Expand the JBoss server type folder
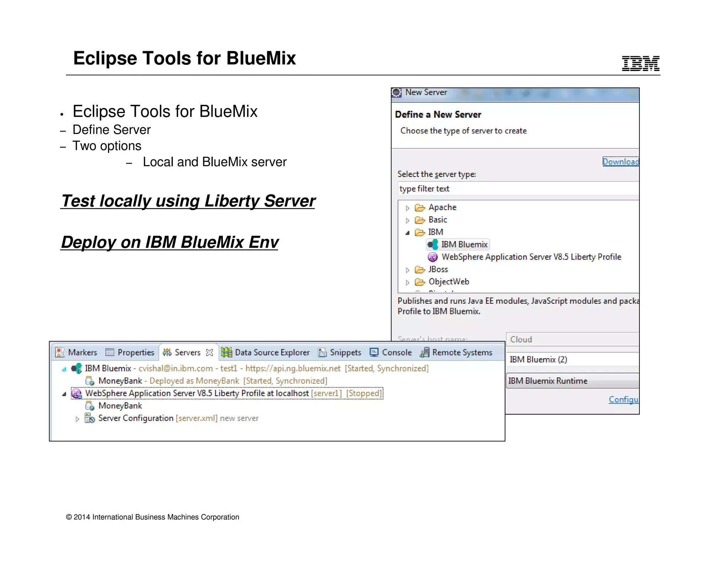The image size is (728, 562). coord(408,270)
